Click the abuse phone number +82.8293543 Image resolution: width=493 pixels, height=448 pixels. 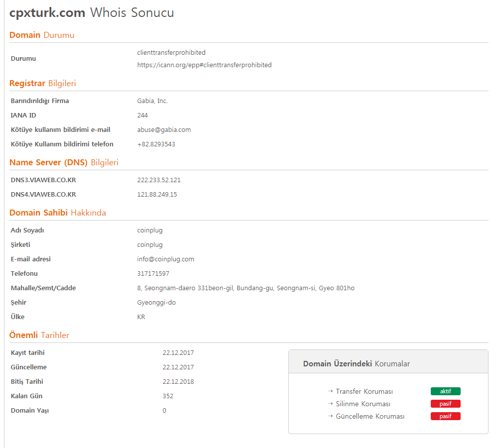[156, 144]
